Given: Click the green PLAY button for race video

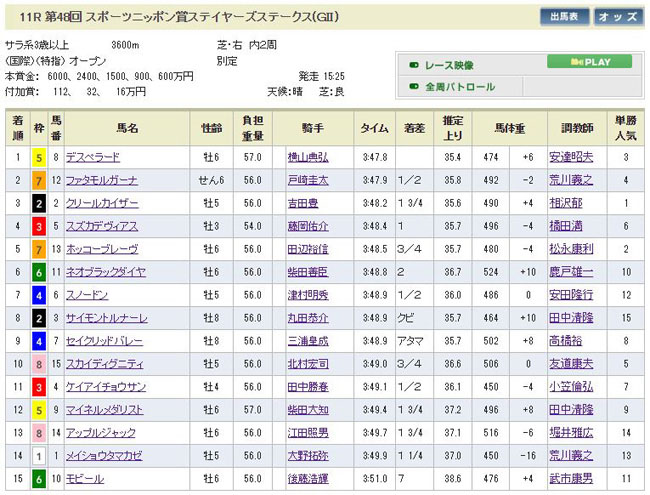Looking at the screenshot, I should point(589,62).
